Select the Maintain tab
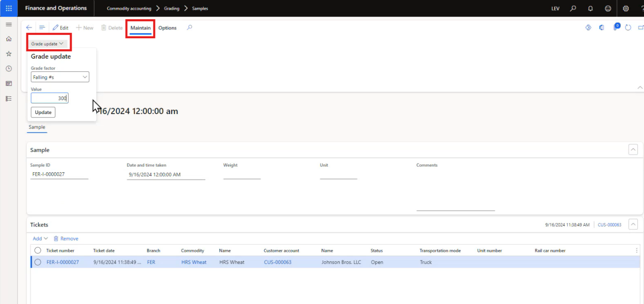The height and width of the screenshot is (304, 644). point(140,28)
